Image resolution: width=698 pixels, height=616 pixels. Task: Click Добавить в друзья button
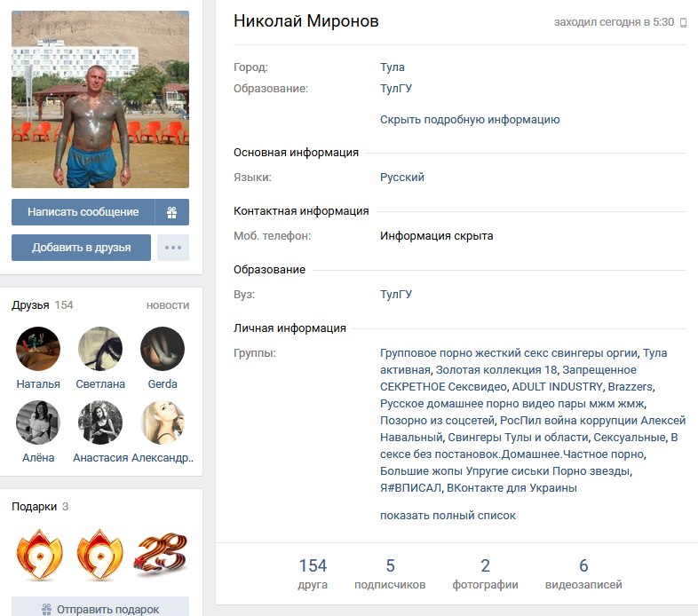(81, 248)
